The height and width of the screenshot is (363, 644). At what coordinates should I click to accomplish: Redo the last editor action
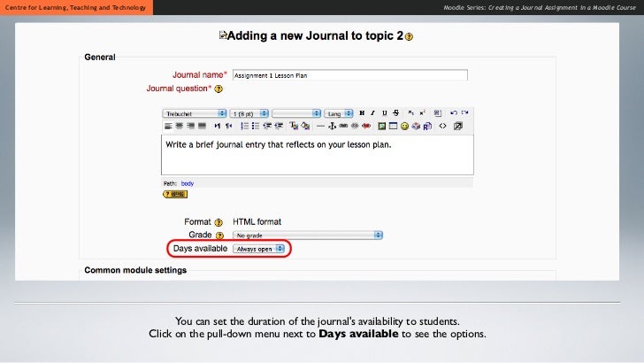pyautogui.click(x=464, y=112)
